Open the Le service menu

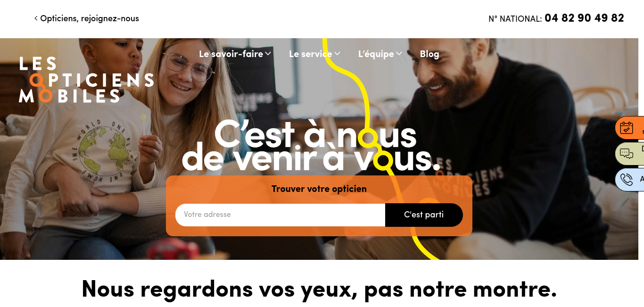click(311, 54)
